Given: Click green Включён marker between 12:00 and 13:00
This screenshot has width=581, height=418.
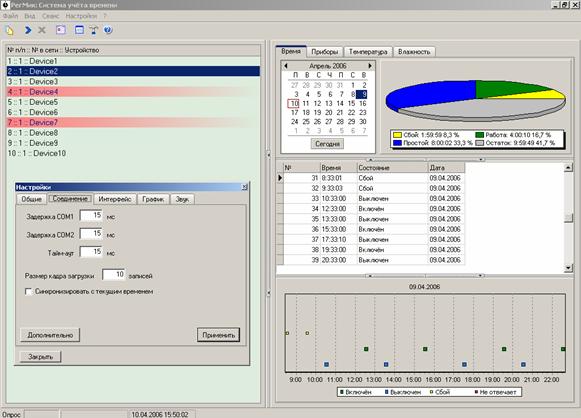Looking at the screenshot, I should click(x=366, y=349).
